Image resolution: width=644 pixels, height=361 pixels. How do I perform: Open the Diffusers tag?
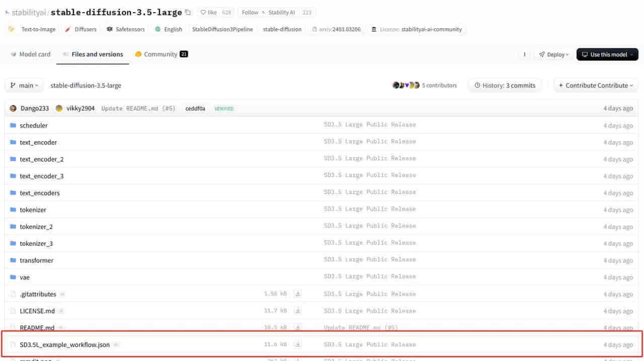(x=80, y=29)
